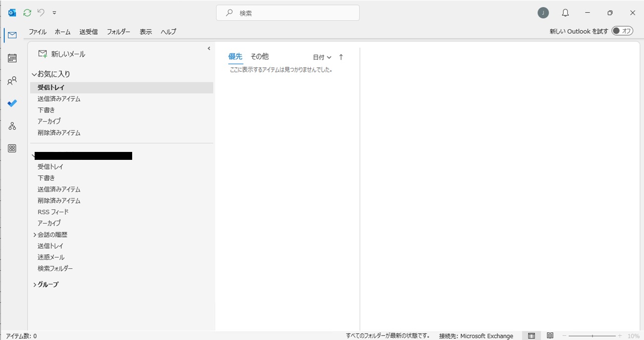This screenshot has height=340, width=644.
Task: Switch to reading view in status bar
Action: pos(550,336)
